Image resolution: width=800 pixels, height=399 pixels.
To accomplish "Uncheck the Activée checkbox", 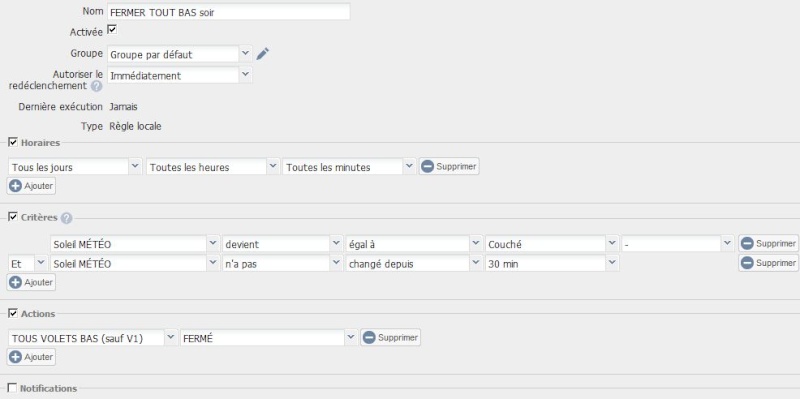I will coord(112,30).
